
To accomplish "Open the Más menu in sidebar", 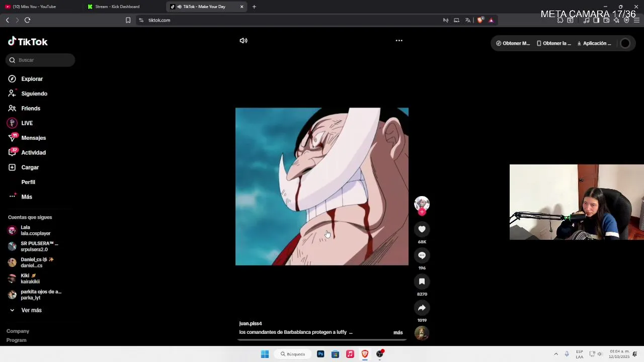I will [27, 197].
